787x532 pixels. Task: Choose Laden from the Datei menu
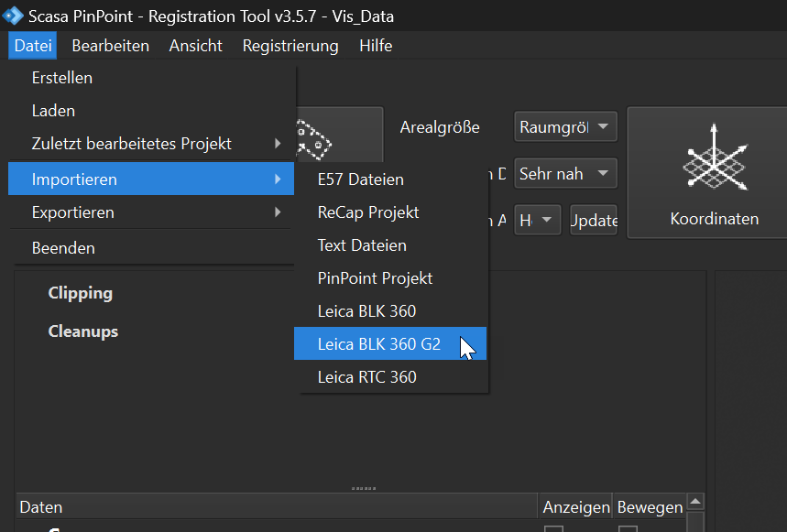pyautogui.click(x=151, y=111)
